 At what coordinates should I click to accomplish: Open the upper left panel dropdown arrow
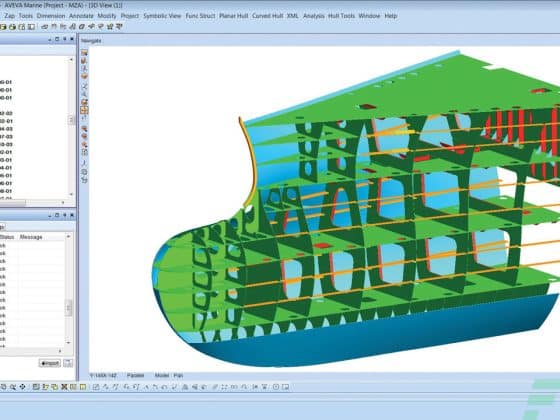50,40
